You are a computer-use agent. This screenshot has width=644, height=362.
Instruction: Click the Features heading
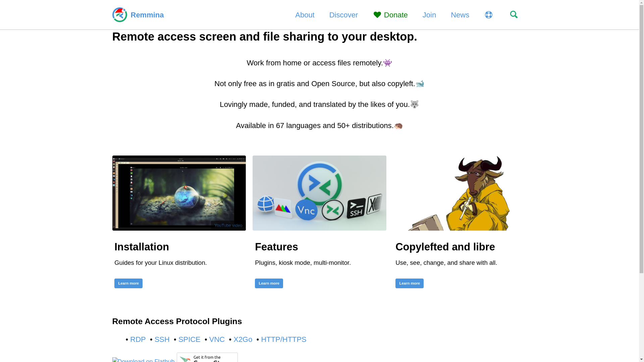click(276, 247)
